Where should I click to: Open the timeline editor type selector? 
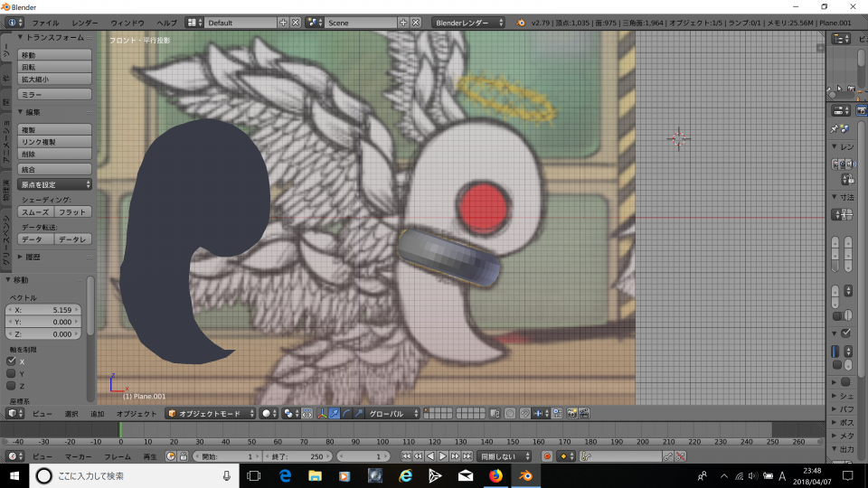(15, 456)
